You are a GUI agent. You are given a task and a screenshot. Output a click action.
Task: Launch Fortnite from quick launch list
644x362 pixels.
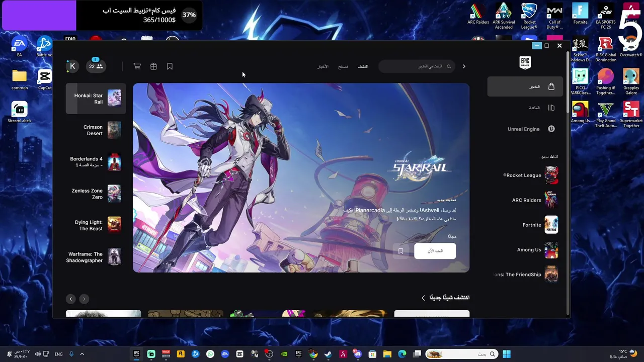(540, 225)
